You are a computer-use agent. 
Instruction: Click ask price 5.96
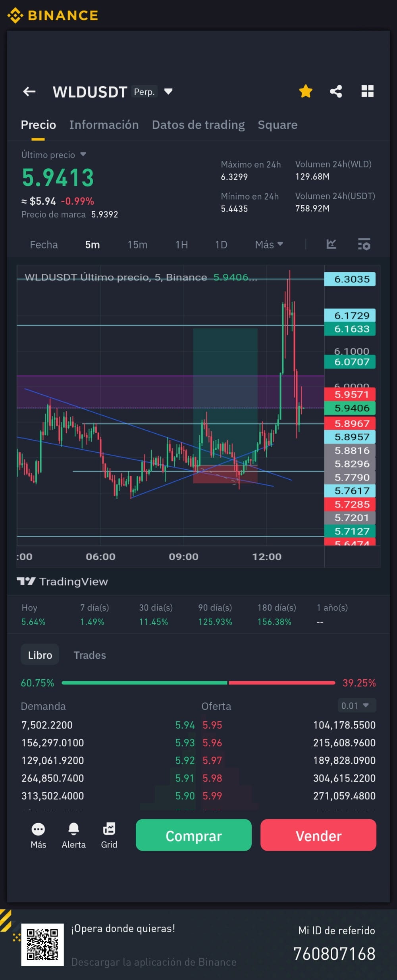coord(212,743)
